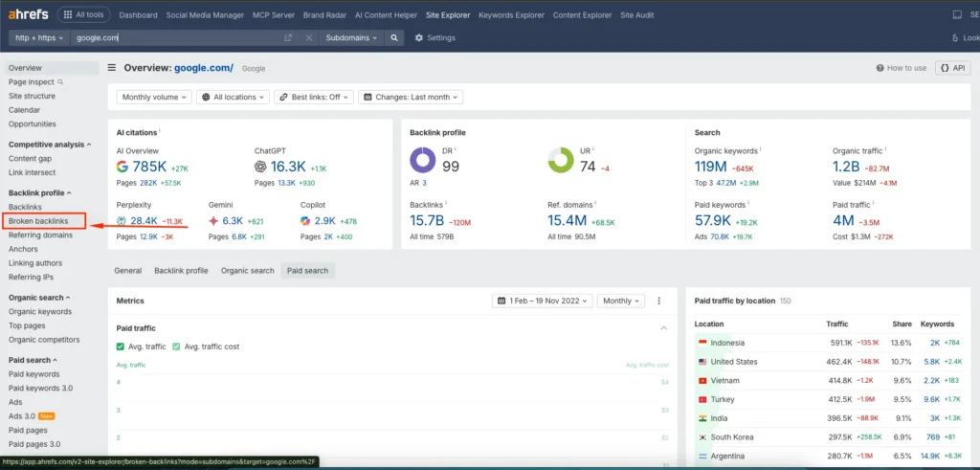Open the Best links: Off dropdown

[314, 97]
